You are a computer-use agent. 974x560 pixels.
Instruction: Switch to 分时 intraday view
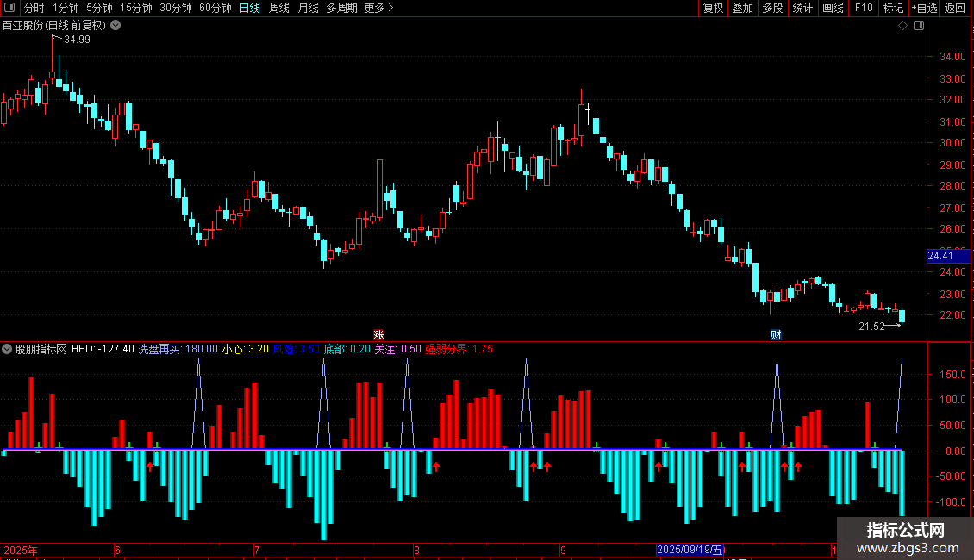click(34, 8)
